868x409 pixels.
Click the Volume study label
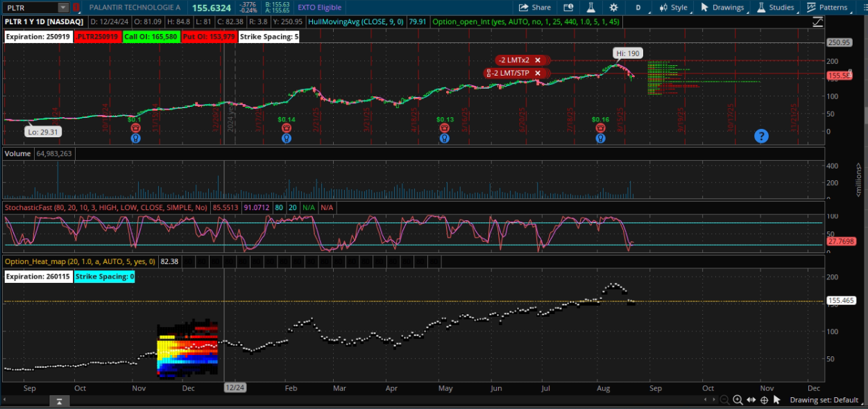(x=17, y=153)
